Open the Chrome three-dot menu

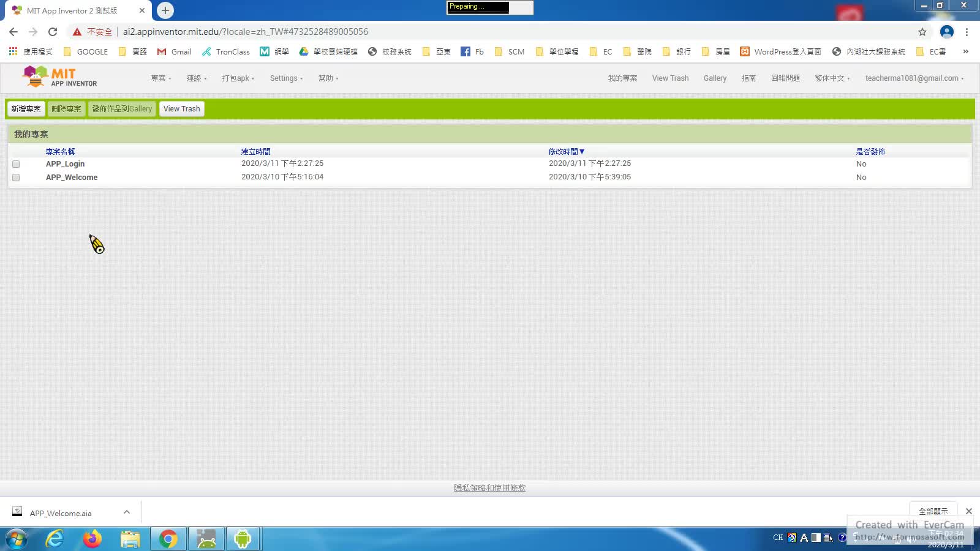click(x=967, y=32)
